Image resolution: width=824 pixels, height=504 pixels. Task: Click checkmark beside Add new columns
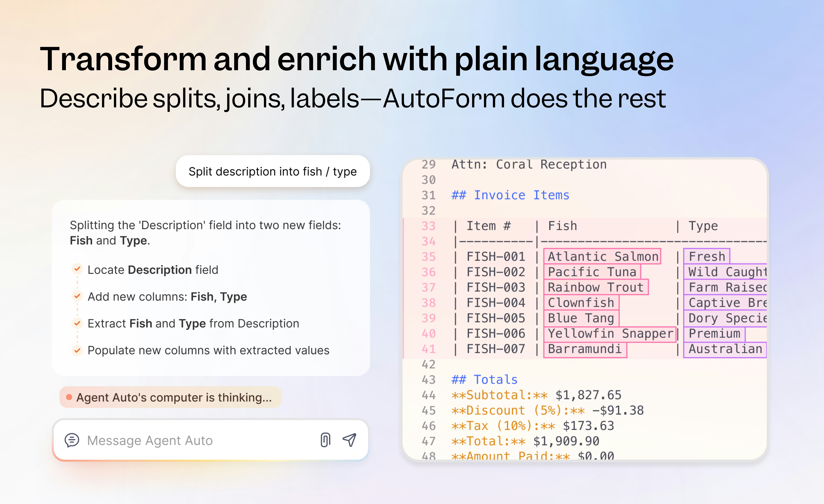click(77, 296)
